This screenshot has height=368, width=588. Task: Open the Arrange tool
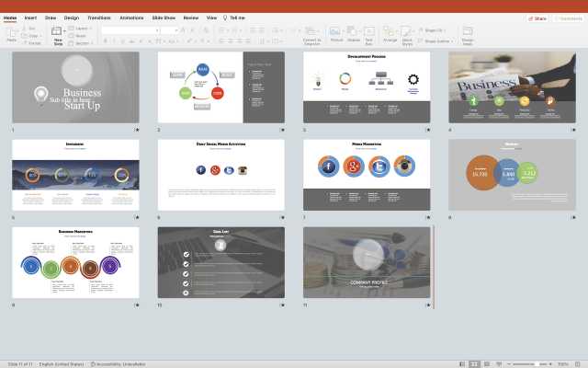click(x=390, y=32)
